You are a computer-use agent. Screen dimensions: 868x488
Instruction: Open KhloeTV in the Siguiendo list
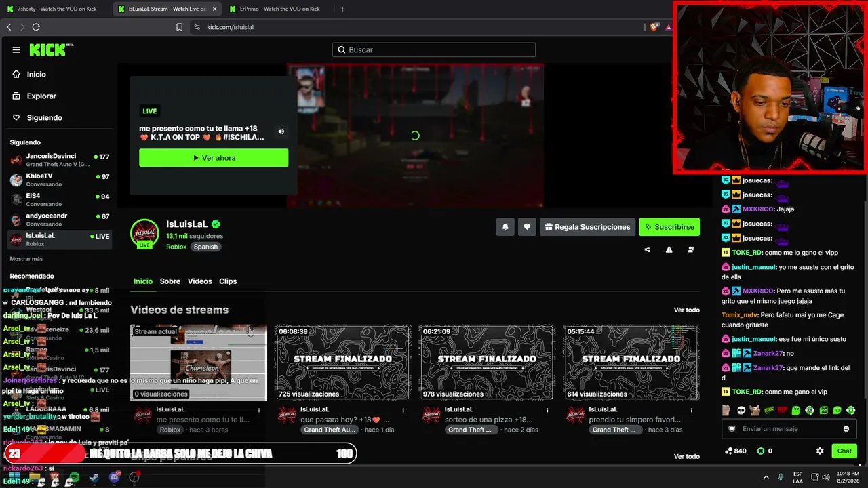[x=60, y=180]
